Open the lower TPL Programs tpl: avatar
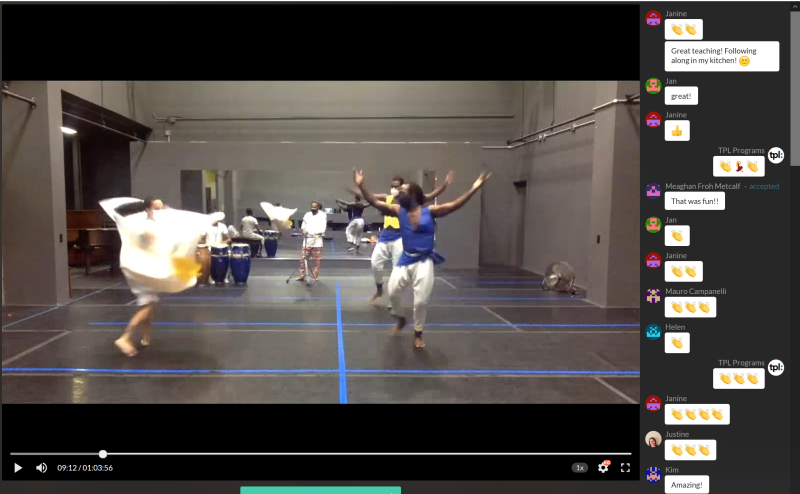Viewport: 800px width, 494px height. [776, 367]
